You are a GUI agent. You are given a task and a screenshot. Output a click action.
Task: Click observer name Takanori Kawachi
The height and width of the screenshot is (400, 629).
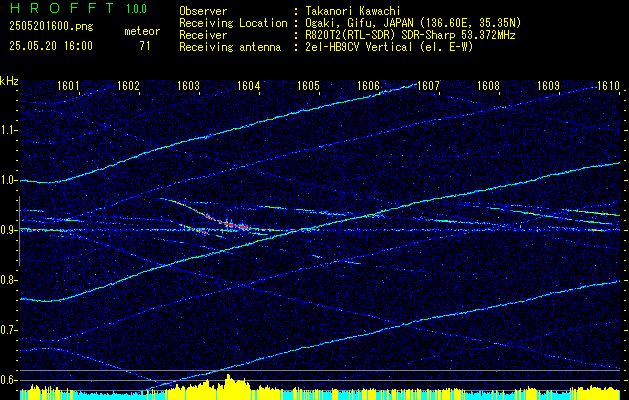[x=353, y=11]
